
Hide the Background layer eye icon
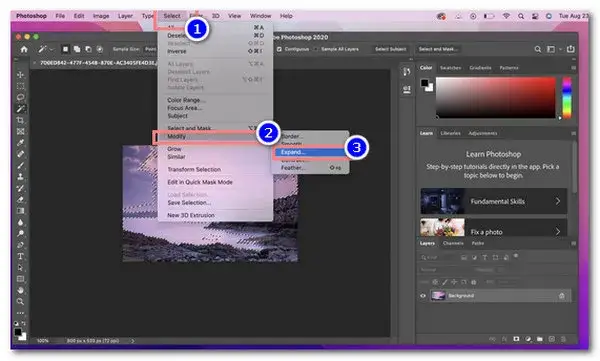coord(423,296)
